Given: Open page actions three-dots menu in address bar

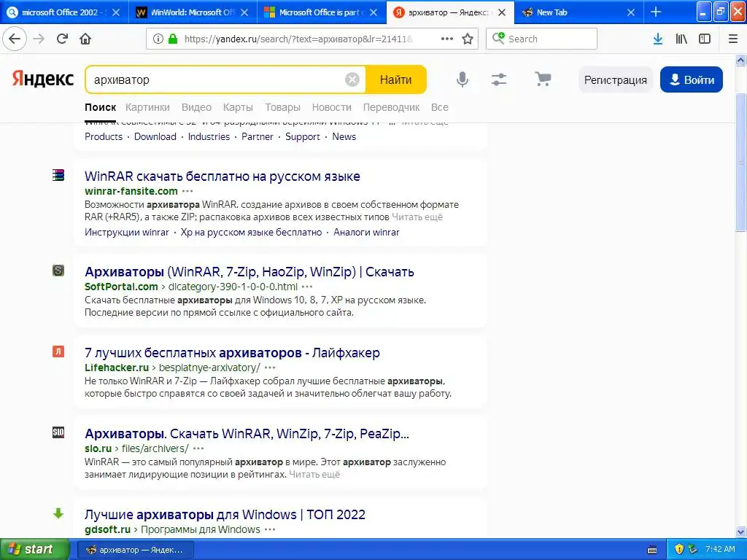Looking at the screenshot, I should [x=447, y=39].
